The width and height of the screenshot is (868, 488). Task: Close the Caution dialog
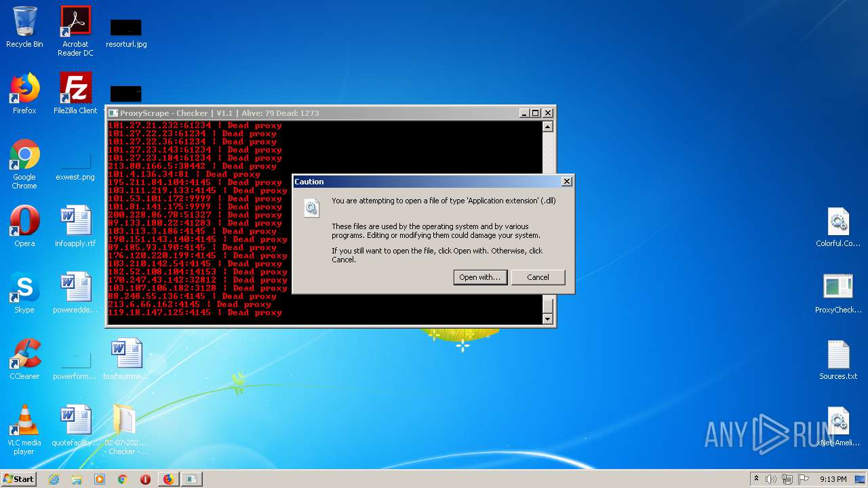[567, 182]
